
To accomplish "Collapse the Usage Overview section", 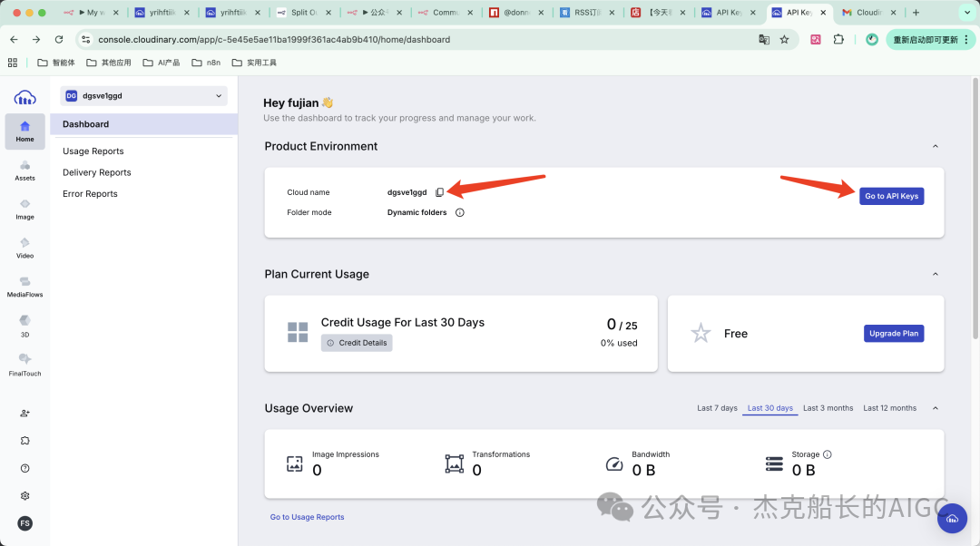I will (936, 408).
